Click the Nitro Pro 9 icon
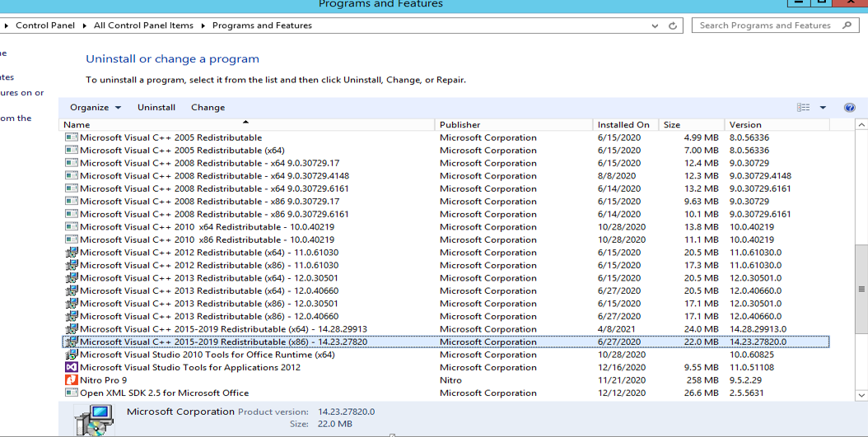 pyautogui.click(x=72, y=380)
